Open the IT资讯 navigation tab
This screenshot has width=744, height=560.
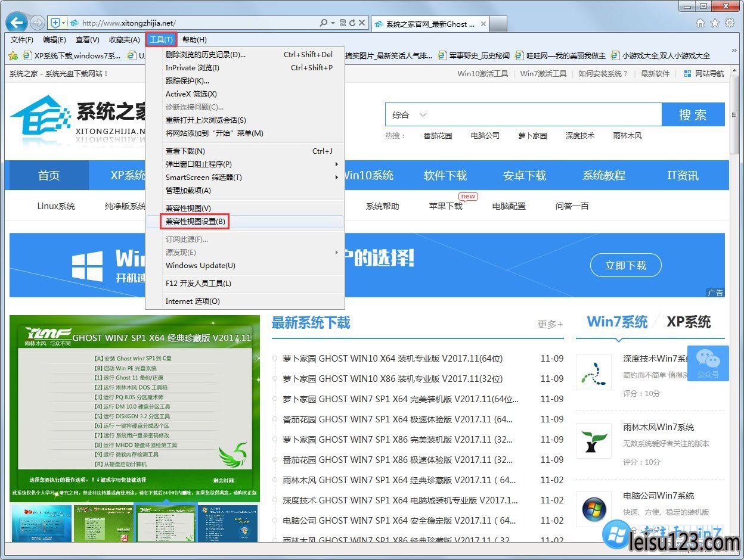(683, 175)
